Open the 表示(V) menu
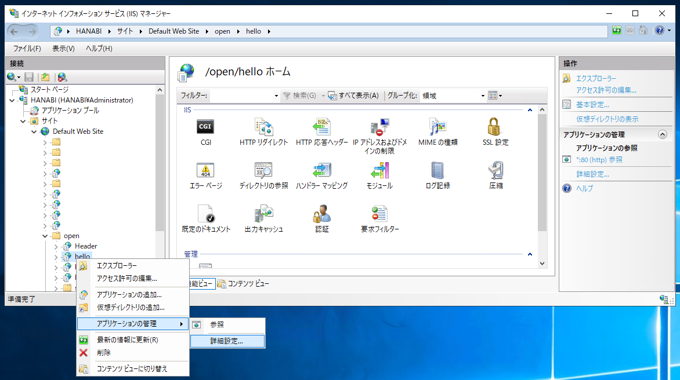 tap(63, 49)
